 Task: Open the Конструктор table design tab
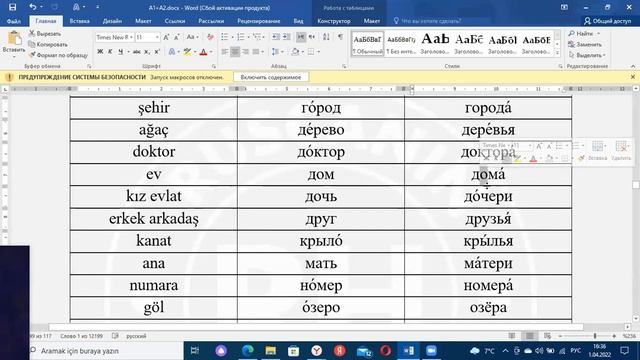[x=334, y=21]
